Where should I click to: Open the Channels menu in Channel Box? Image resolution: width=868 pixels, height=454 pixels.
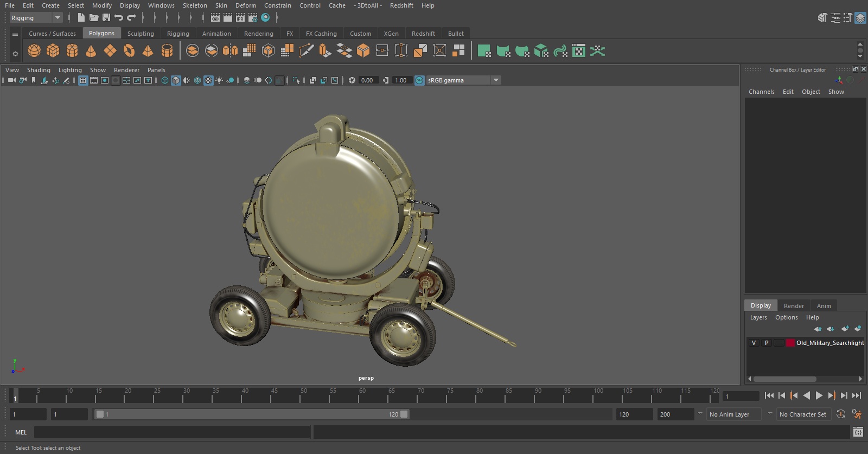[762, 92]
